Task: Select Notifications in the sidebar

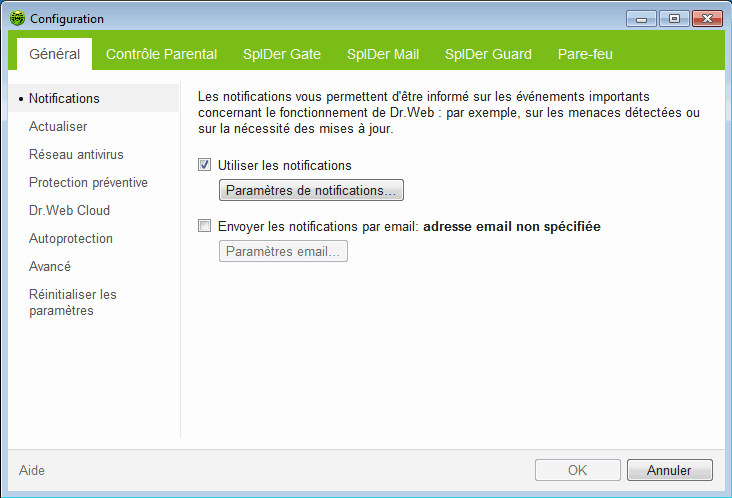Action: pyautogui.click(x=64, y=99)
